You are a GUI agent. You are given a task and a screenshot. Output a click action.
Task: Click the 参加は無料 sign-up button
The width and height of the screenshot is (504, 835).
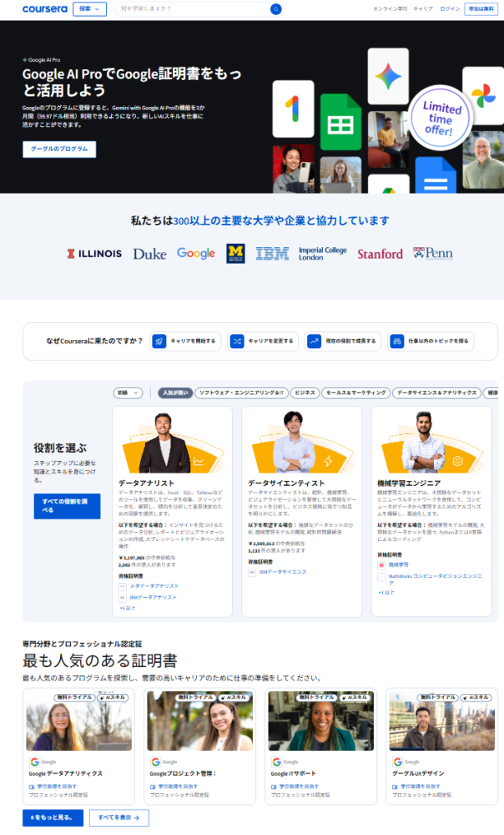481,9
